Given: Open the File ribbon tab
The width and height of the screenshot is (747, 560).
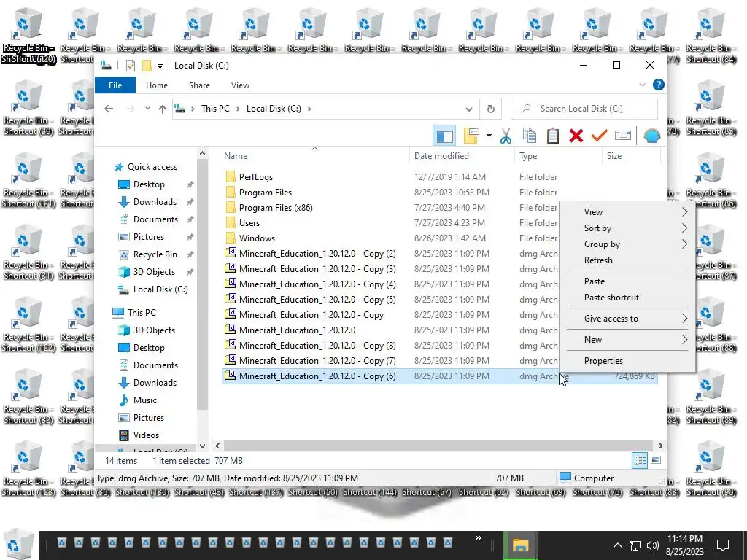Looking at the screenshot, I should coord(115,85).
